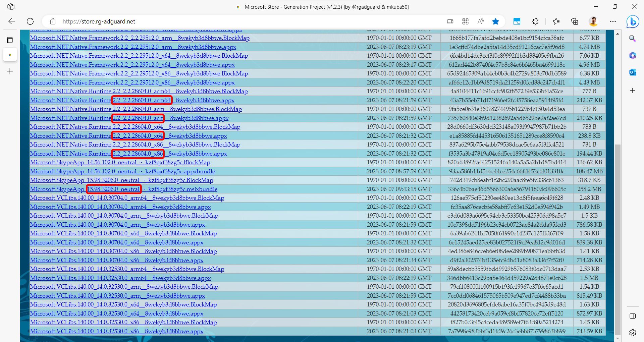The height and width of the screenshot is (342, 644).
Task: View site information lock icon
Action: (x=53, y=21)
